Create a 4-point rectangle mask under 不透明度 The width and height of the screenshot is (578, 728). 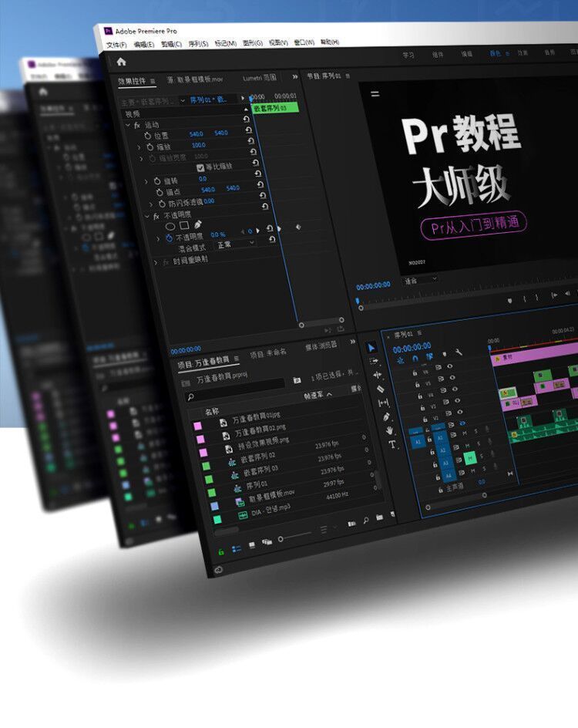pos(184,225)
